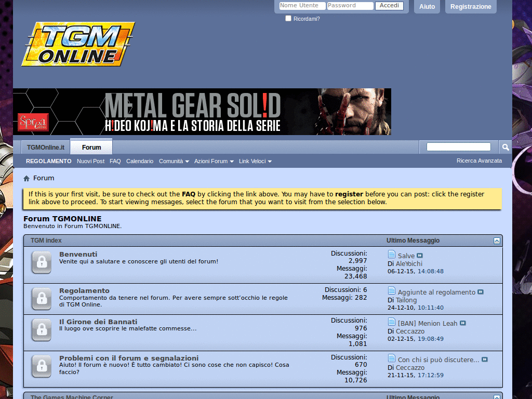532x399 pixels.
Task: Click the Aiuto button
Action: click(427, 6)
